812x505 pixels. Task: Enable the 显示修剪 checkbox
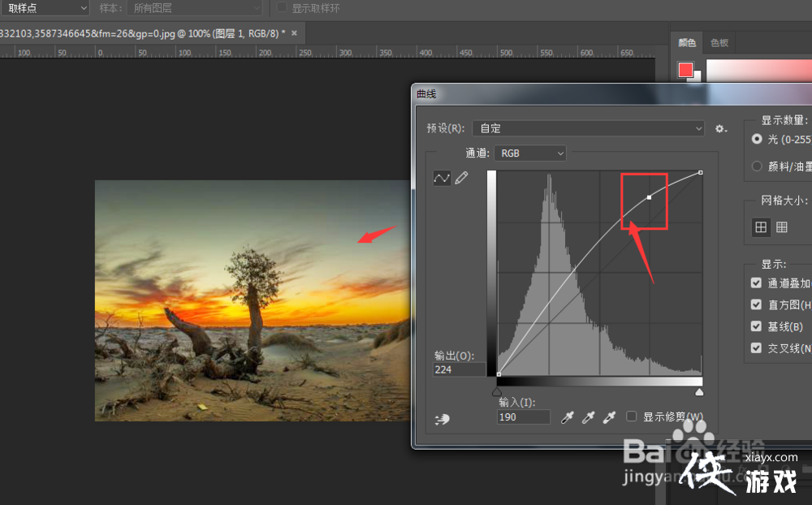pyautogui.click(x=631, y=417)
